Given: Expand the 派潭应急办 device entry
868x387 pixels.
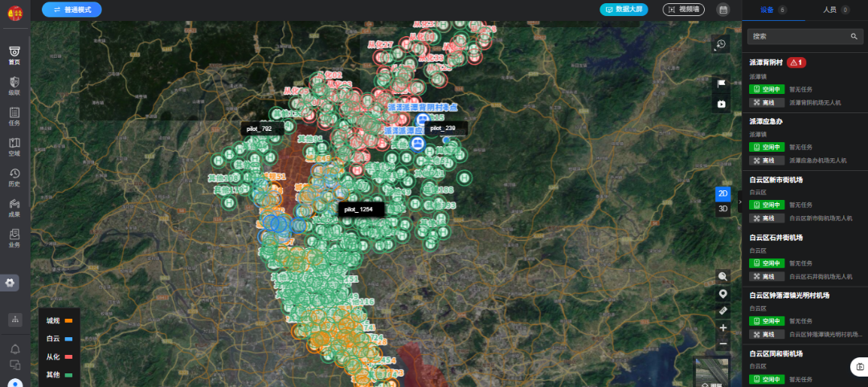Looking at the screenshot, I should pyautogui.click(x=766, y=120).
